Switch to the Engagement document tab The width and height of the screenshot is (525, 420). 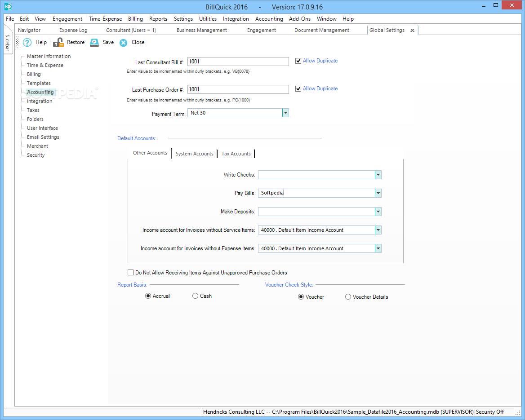(262, 30)
